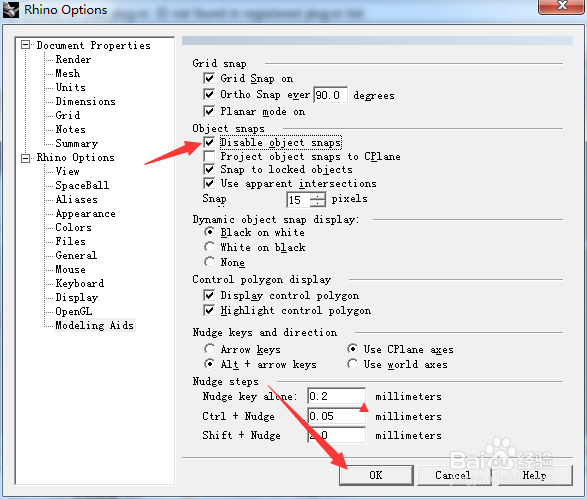Toggle Display control polygon checkbox
Image resolution: width=587 pixels, height=499 pixels.
[x=209, y=295]
